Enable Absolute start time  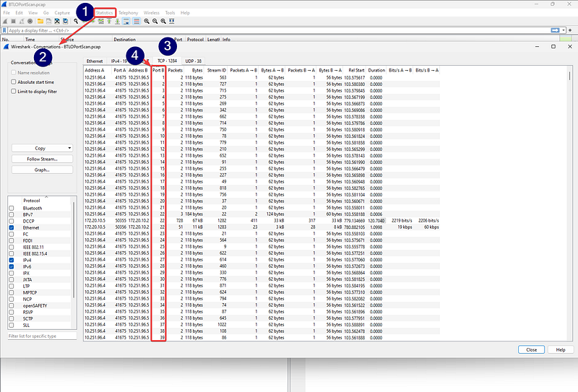coord(14,82)
